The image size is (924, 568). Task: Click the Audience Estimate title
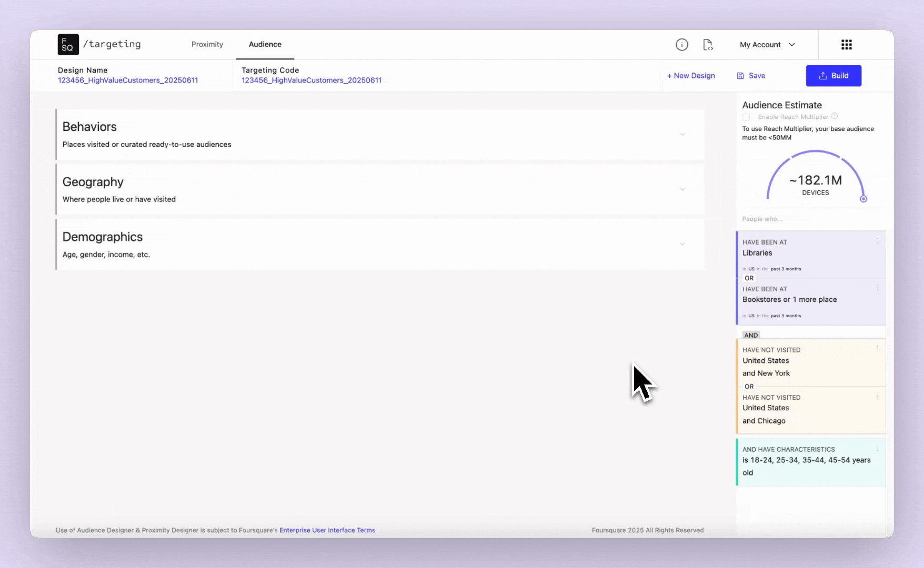coord(782,105)
